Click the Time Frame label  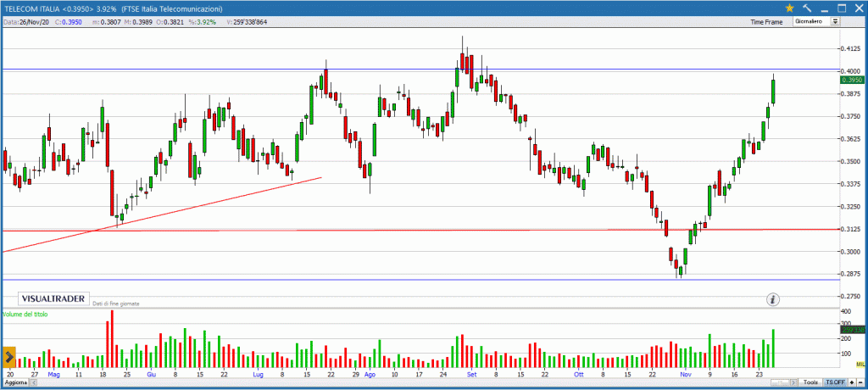tap(766, 22)
